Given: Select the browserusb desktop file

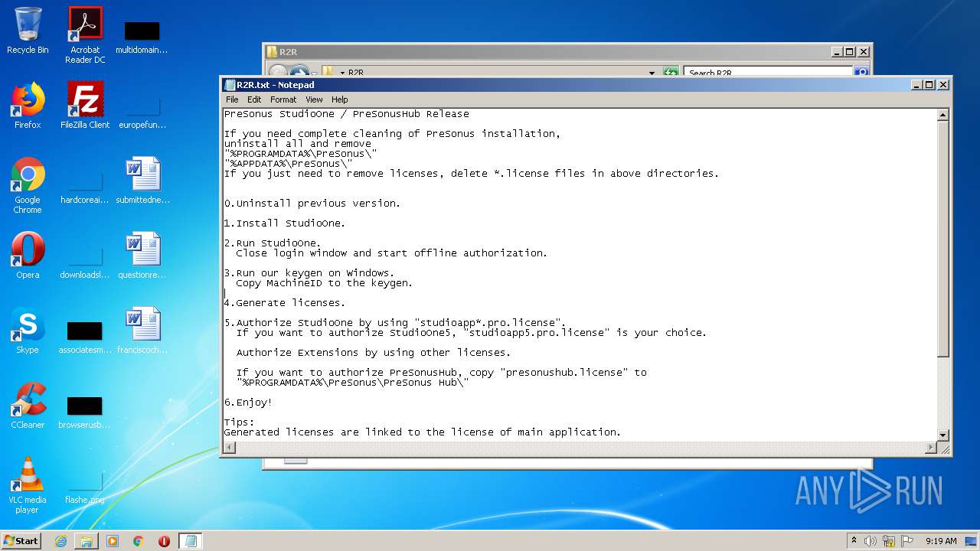Looking at the screenshot, I should 85,412.
